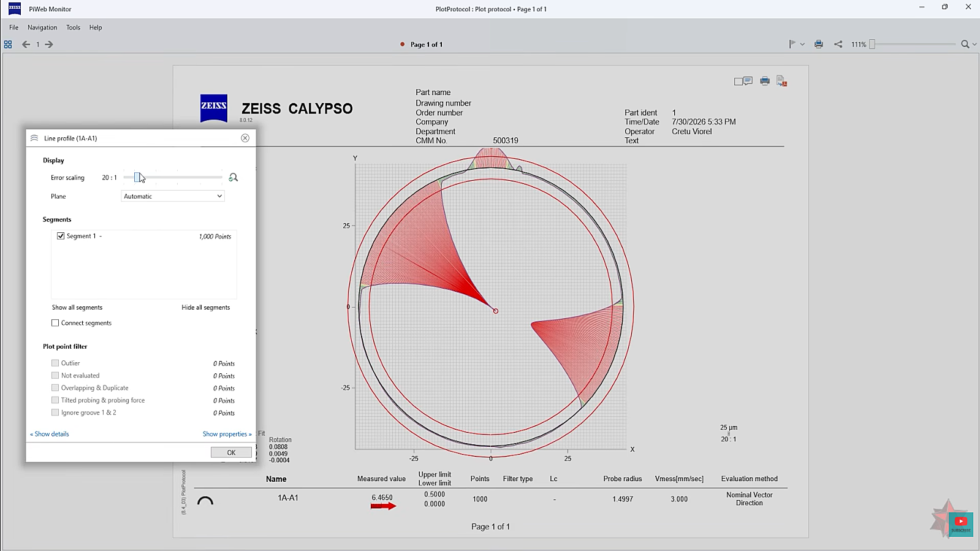
Task: Click the center point of the circle plot
Action: point(496,311)
